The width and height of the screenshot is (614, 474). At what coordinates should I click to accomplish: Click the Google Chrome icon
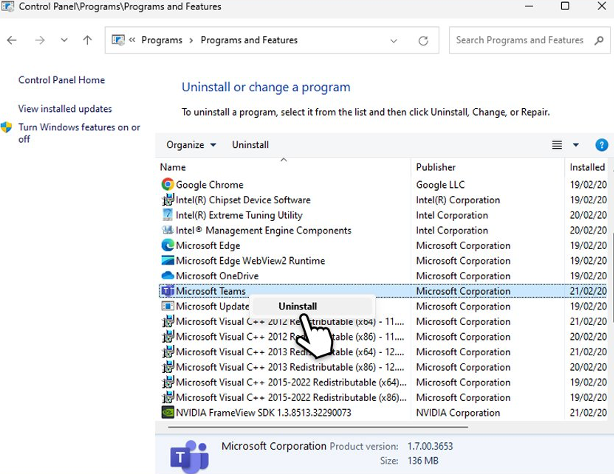(x=168, y=184)
